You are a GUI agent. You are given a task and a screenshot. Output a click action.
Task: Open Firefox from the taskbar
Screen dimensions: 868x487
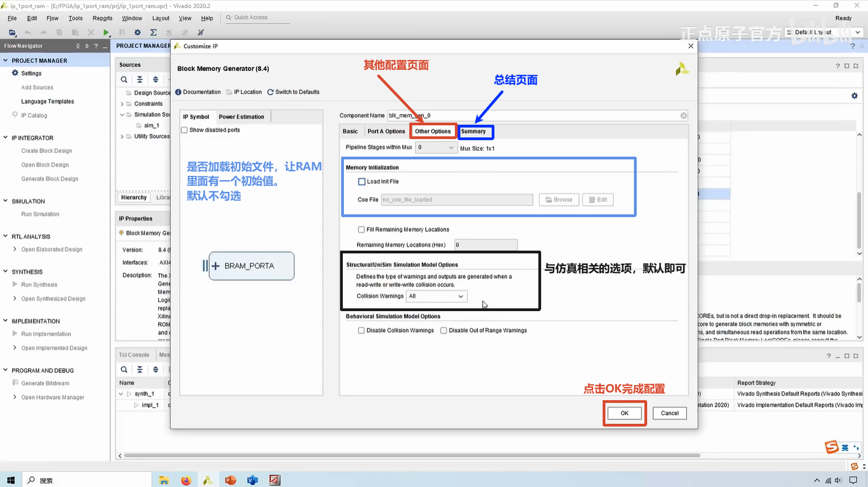(x=186, y=480)
